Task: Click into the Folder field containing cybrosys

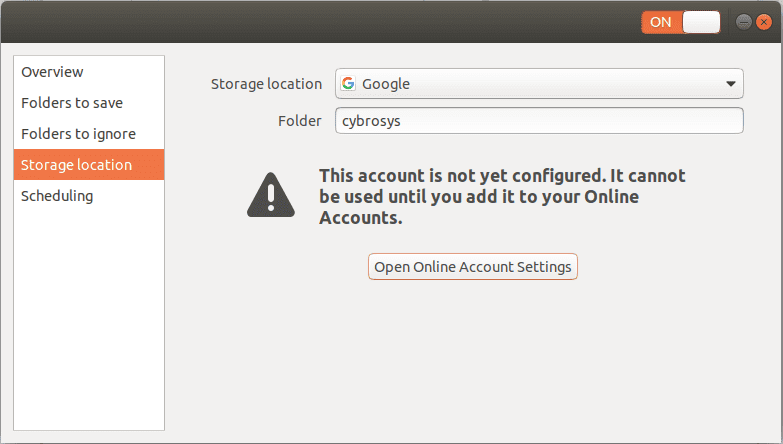Action: click(x=539, y=121)
